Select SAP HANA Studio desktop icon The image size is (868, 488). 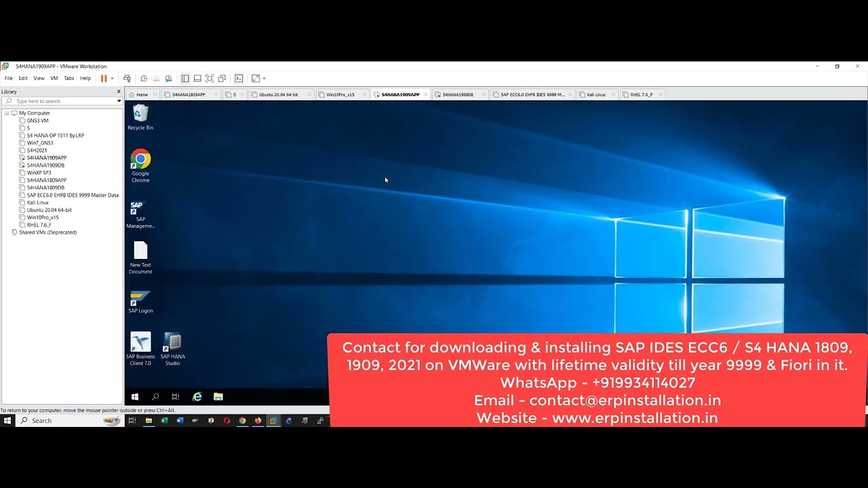point(173,349)
